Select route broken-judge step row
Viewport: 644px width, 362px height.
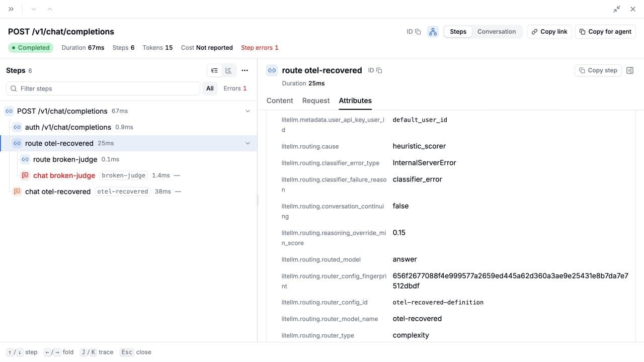pyautogui.click(x=128, y=159)
